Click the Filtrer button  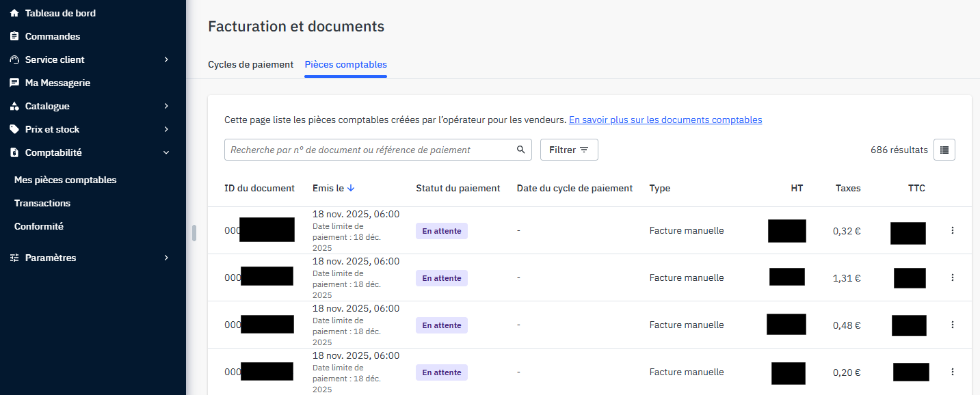tap(568, 150)
